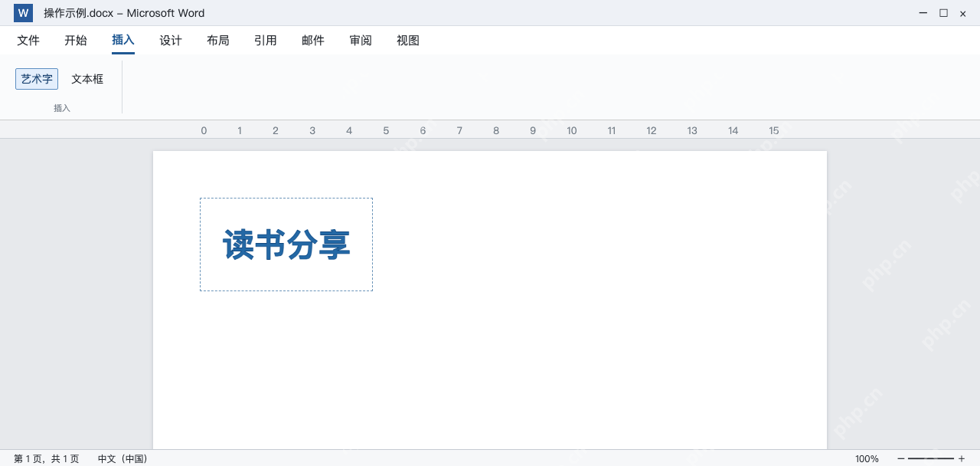980x466 pixels.
Task: Open the 文件 menu tab
Action: click(28, 41)
